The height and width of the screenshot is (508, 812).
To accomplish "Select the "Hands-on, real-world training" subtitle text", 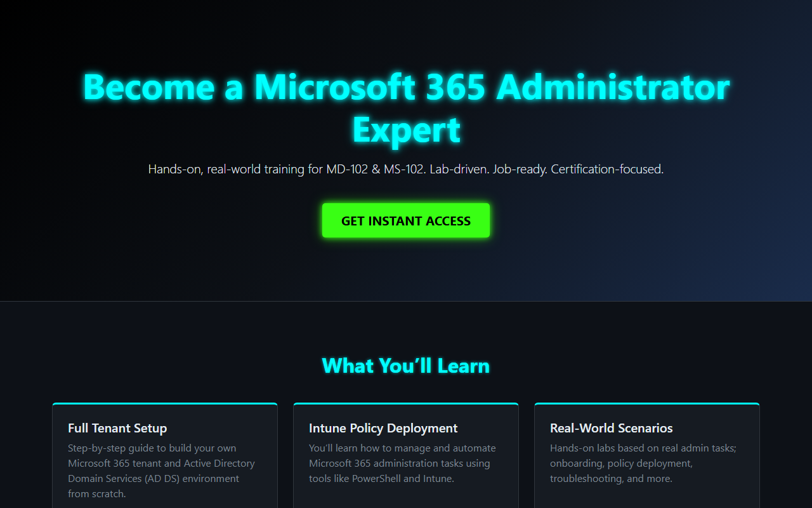I will tap(406, 170).
